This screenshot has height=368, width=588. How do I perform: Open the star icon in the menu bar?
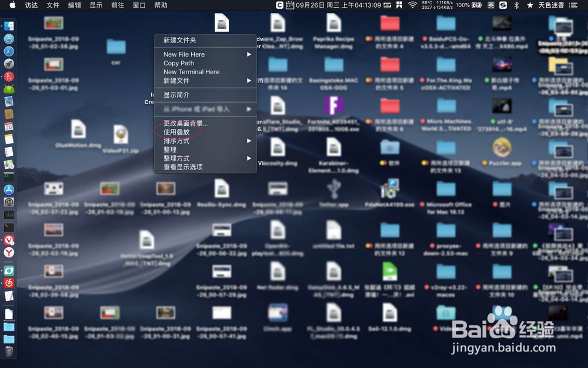click(530, 5)
